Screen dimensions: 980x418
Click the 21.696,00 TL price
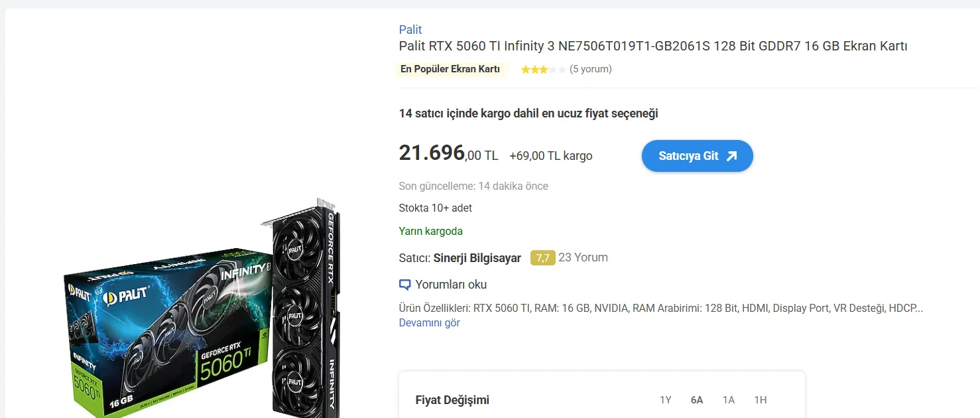[448, 155]
